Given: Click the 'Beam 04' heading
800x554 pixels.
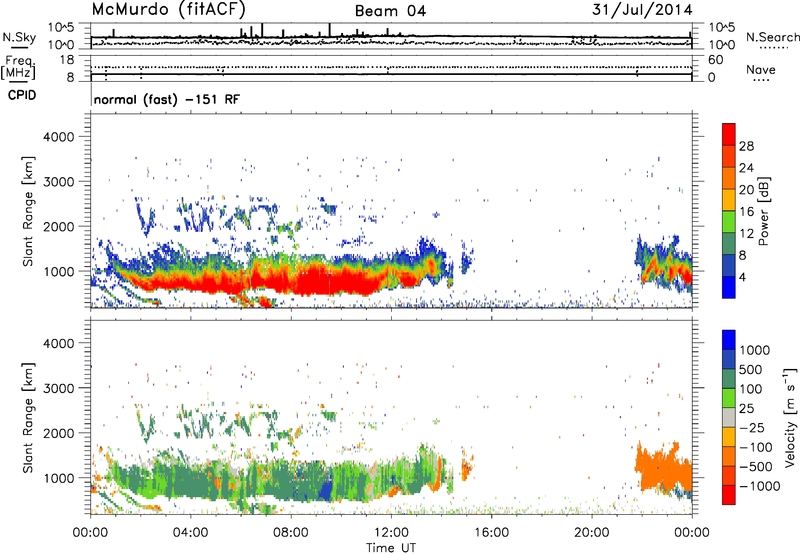Looking at the screenshot, I should [x=390, y=11].
